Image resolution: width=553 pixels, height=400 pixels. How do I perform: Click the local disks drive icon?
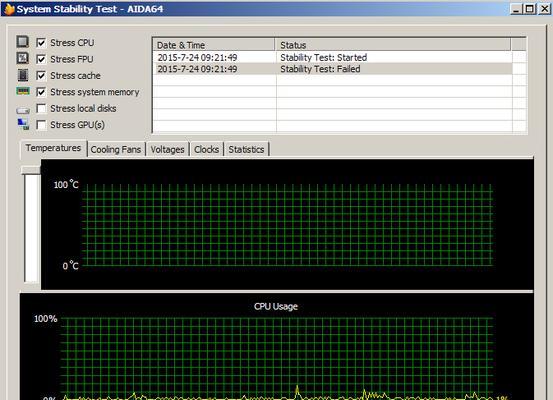[23, 110]
